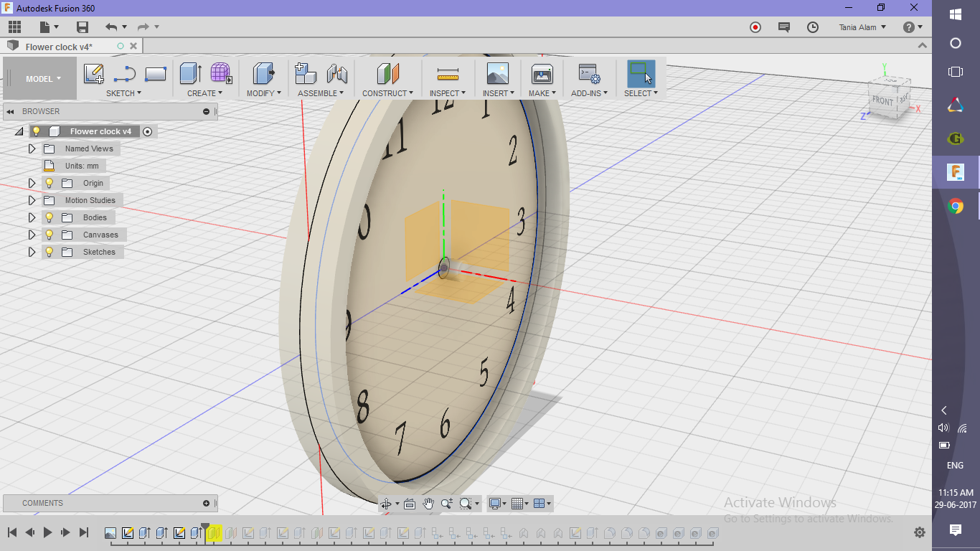Click the first canvas feature in the timeline
980x551 pixels.
[110, 533]
